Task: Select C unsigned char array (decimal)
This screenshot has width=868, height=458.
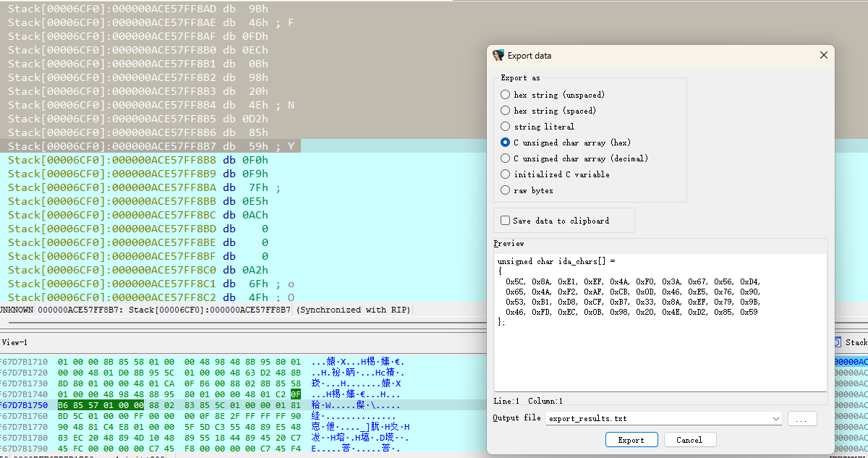Action: coord(505,158)
